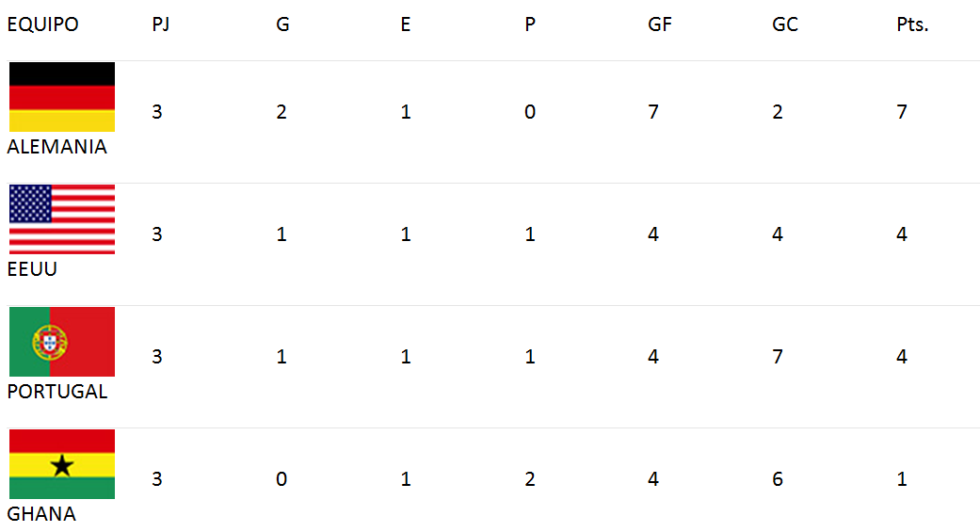Click Portugal's goals against value 7
Screen dimensions: 980x532
[778, 356]
